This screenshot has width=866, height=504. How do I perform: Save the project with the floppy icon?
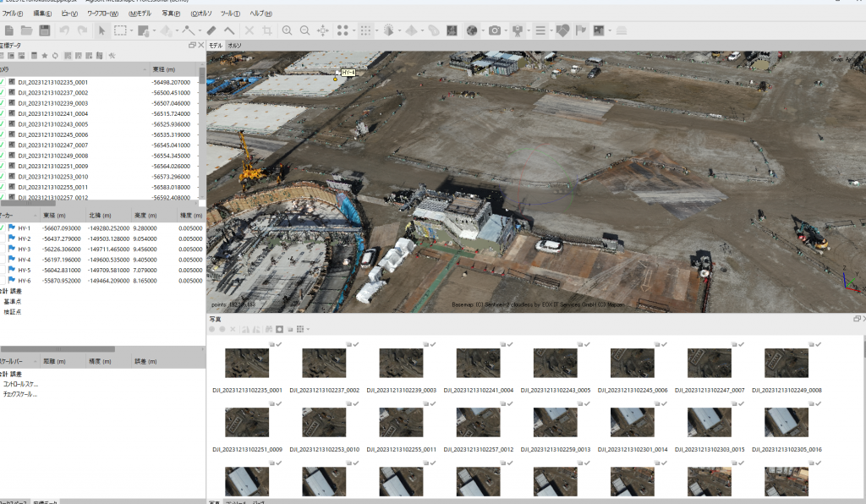point(45,31)
